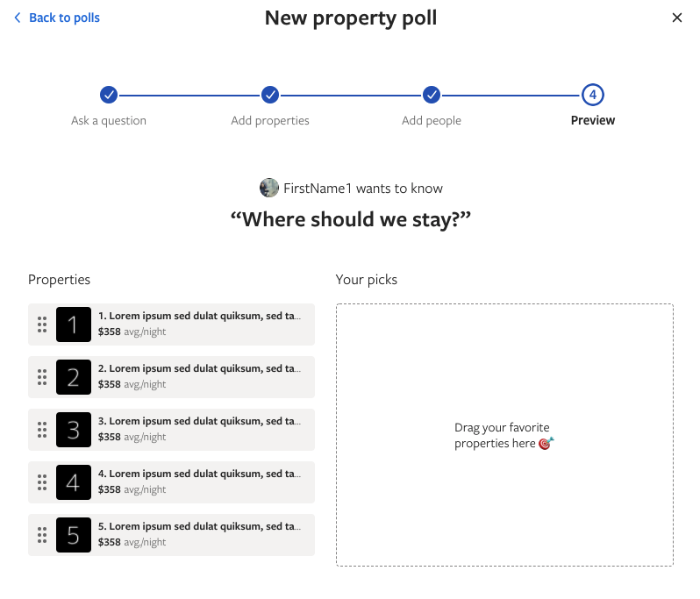This screenshot has height=599, width=700.
Task: Select property thumbnail number 3
Action: coord(74,430)
